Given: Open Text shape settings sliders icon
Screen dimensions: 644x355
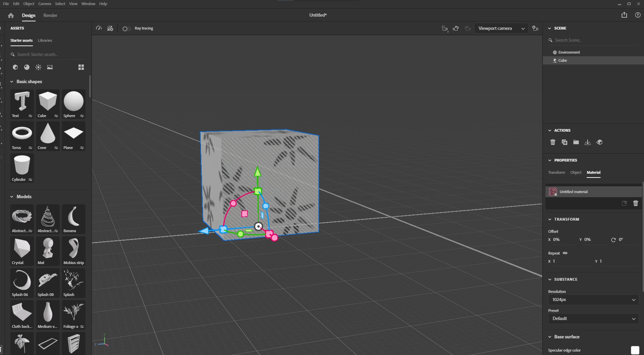Looking at the screenshot, I should (x=30, y=116).
